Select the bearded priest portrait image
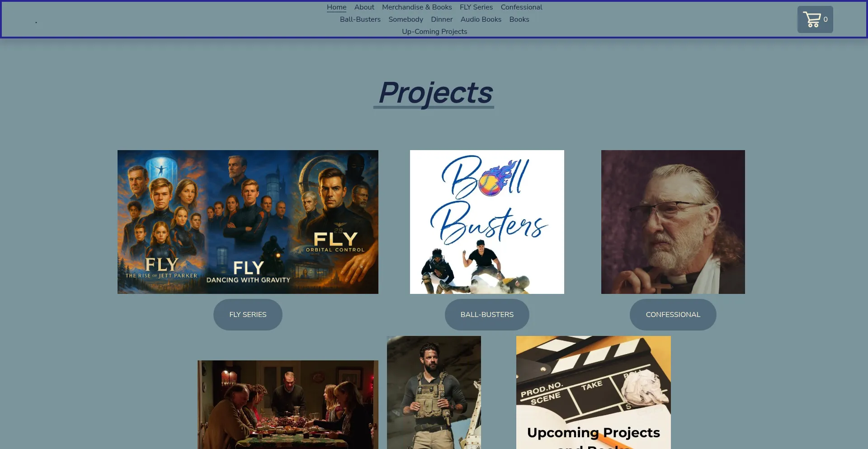Screen dimensions: 868x449 click(x=673, y=222)
